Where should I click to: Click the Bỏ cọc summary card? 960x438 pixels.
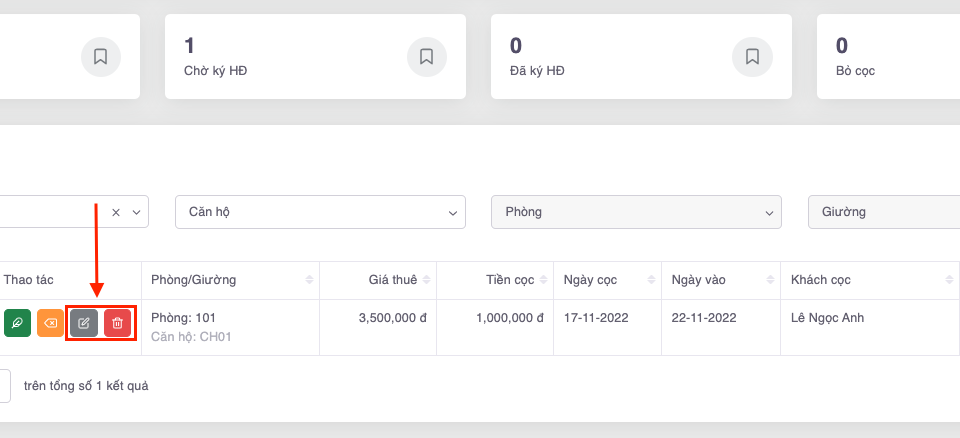888,57
